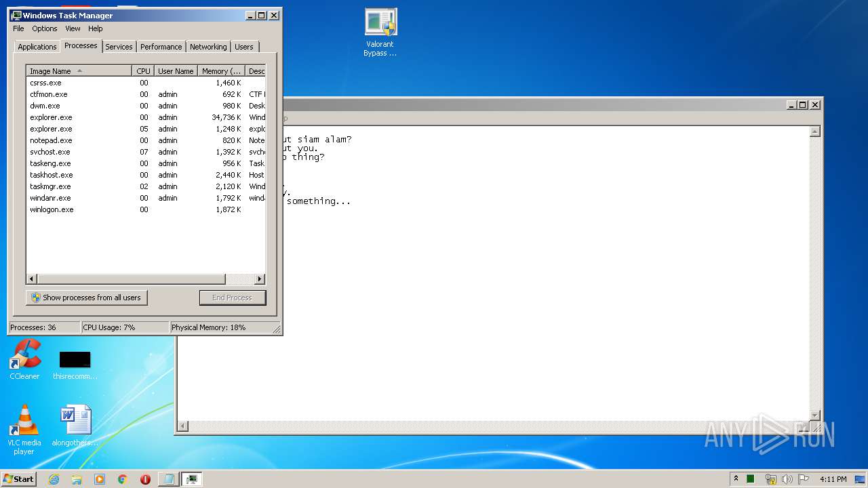Sort processes by Memory column header
The width and height of the screenshot is (868, 488).
(221, 71)
